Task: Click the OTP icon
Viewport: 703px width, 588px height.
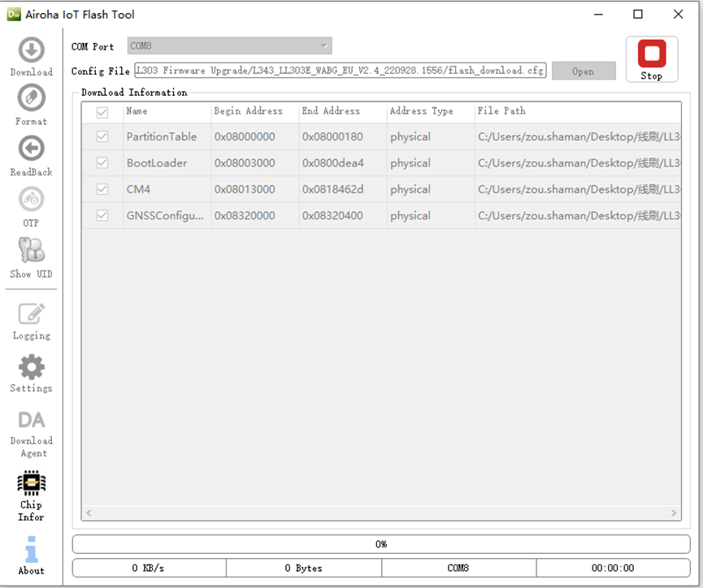Action: (31, 200)
